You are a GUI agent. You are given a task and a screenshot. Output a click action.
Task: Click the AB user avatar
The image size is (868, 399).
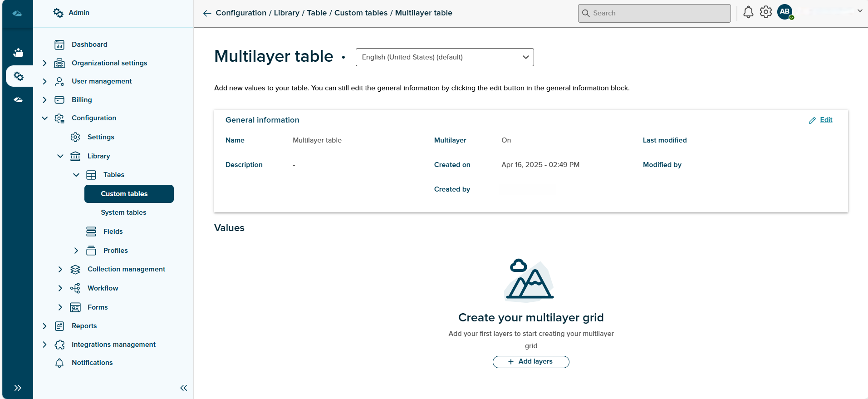pyautogui.click(x=785, y=12)
